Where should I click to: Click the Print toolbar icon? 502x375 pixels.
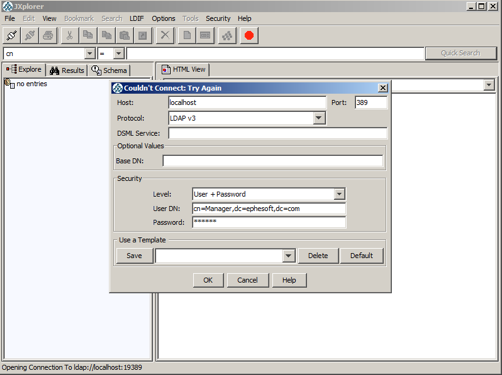coord(48,35)
